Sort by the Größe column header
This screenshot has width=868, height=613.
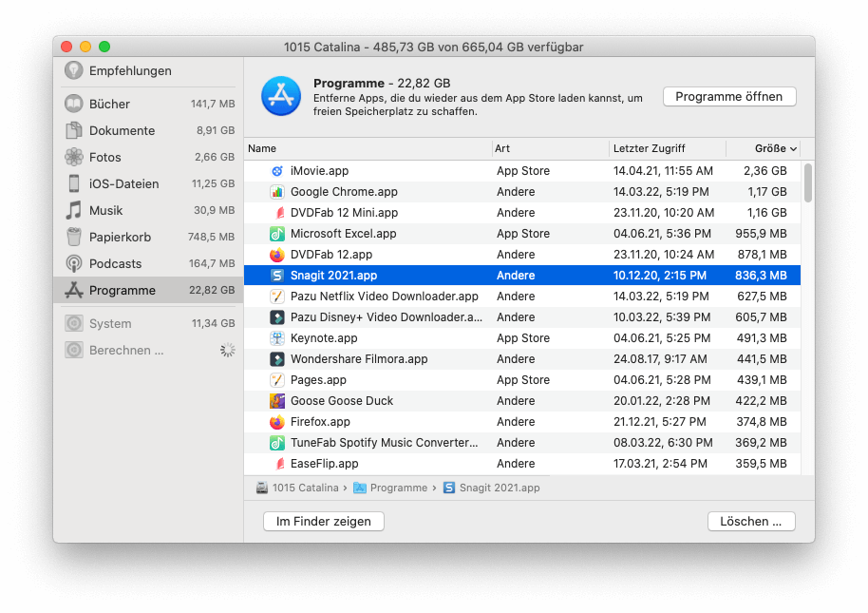click(763, 148)
